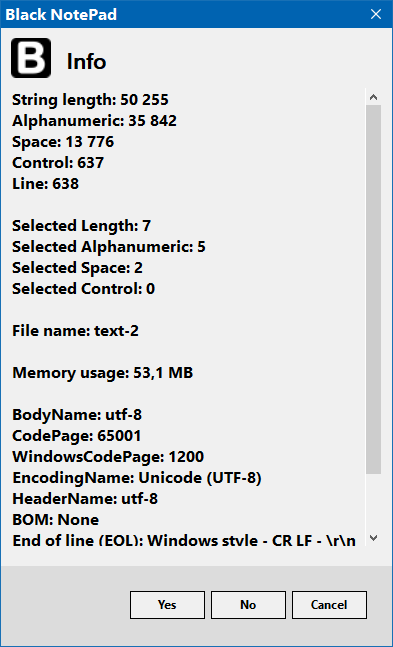The height and width of the screenshot is (647, 393).
Task: Click the 'BodyName: utf-8' line
Action: [77, 415]
